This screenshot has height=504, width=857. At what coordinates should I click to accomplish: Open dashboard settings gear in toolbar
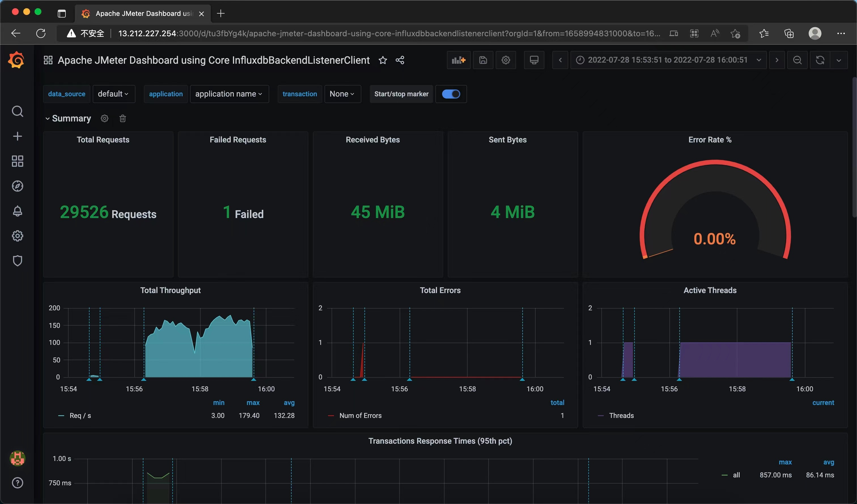coord(506,60)
